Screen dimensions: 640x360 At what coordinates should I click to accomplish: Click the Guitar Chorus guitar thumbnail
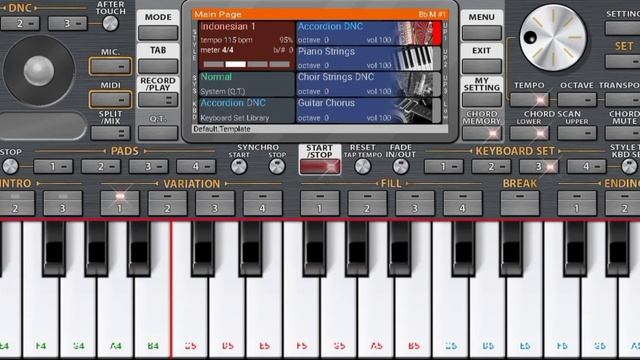coord(416,110)
